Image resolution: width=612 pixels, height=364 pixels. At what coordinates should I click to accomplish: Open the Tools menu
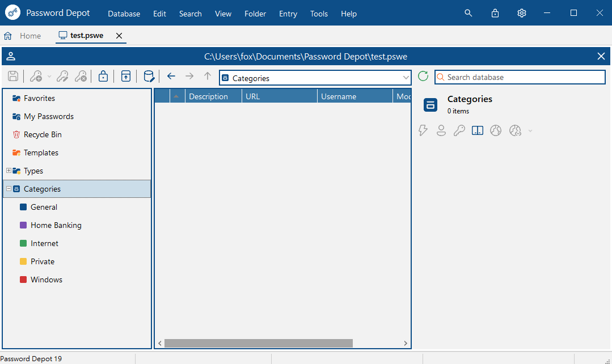[319, 14]
